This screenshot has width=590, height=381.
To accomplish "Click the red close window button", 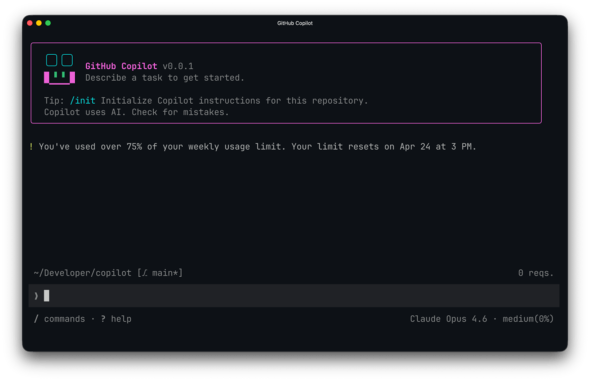I will (30, 23).
